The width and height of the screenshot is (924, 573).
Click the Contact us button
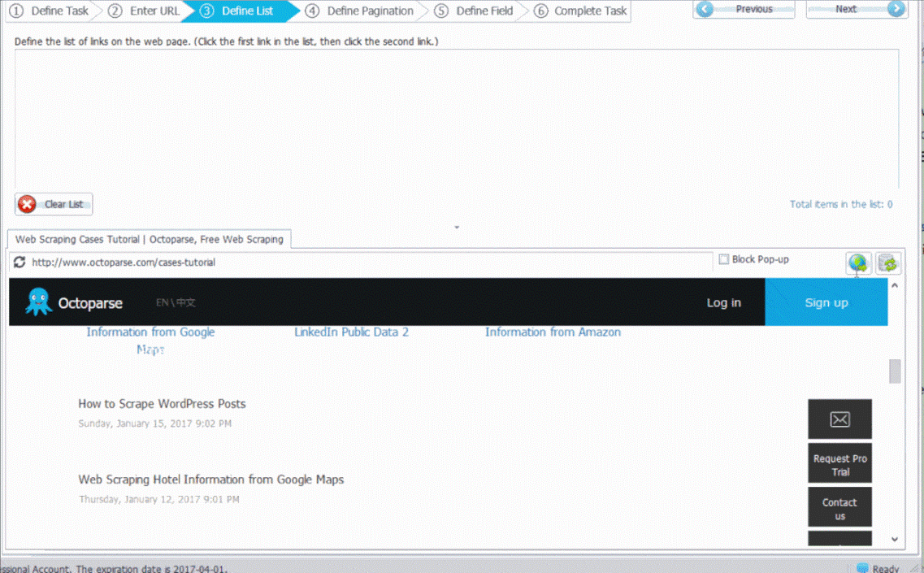[x=839, y=509]
